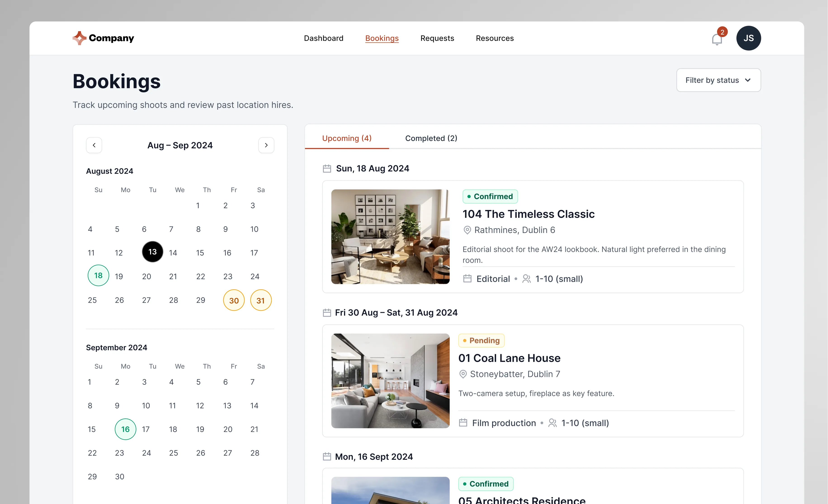The height and width of the screenshot is (504, 828).
Task: Click location pin next to Stoneybatter, Dublin 7
Action: click(x=463, y=374)
